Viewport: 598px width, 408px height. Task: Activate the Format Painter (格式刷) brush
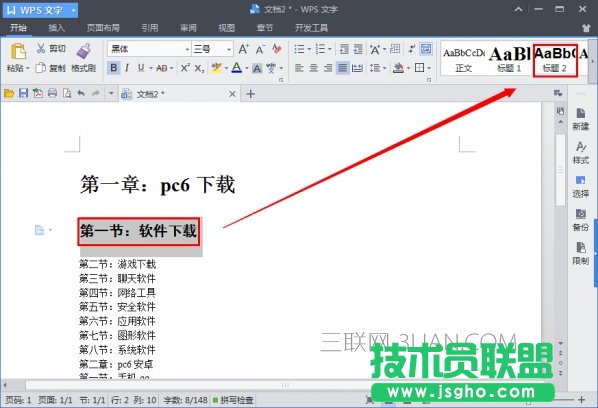(x=84, y=58)
